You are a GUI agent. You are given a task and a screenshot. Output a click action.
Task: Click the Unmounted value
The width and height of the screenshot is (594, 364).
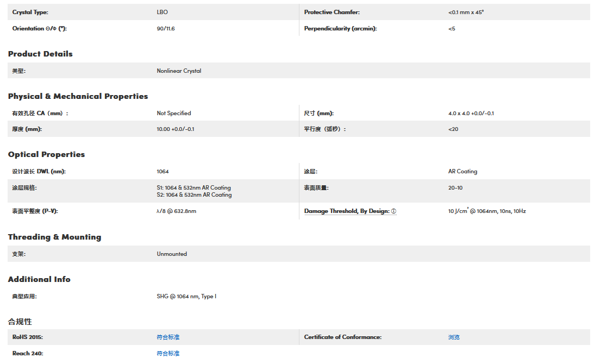(x=172, y=254)
